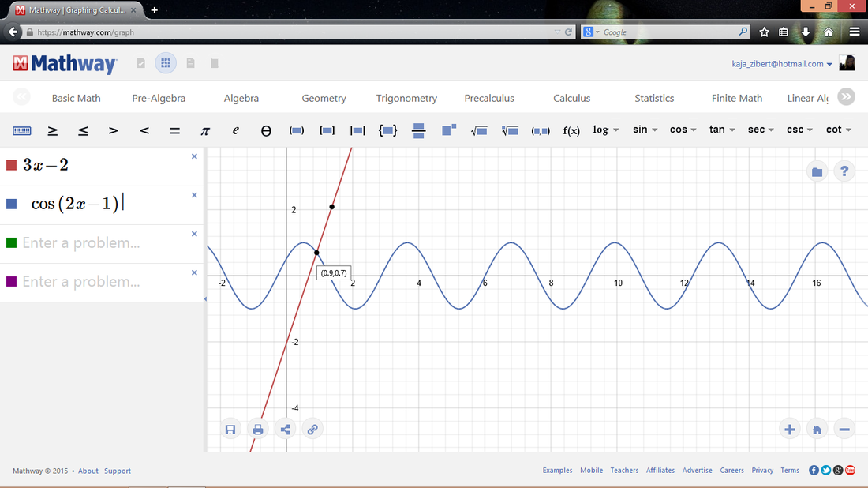868x488 pixels.
Task: Insert the square root symbol
Action: click(479, 130)
